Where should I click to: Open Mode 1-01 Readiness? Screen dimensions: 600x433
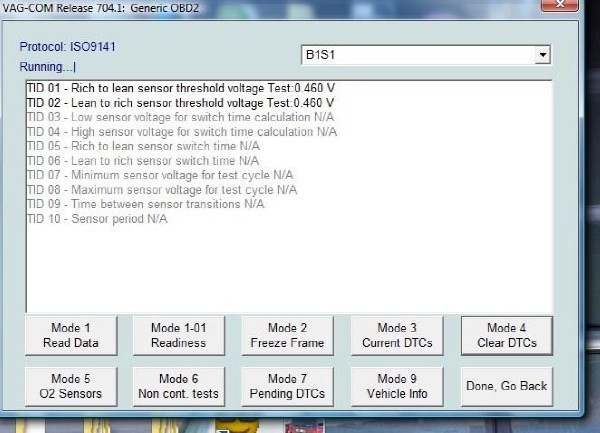click(179, 335)
